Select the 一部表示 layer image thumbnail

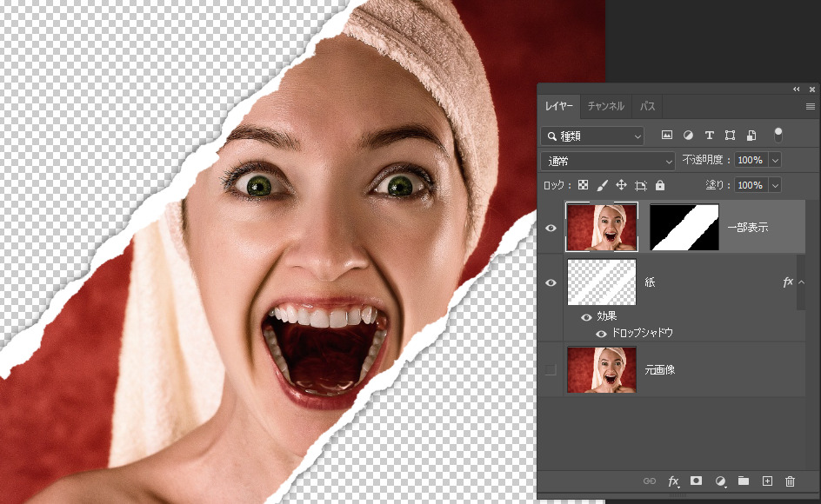click(x=602, y=227)
